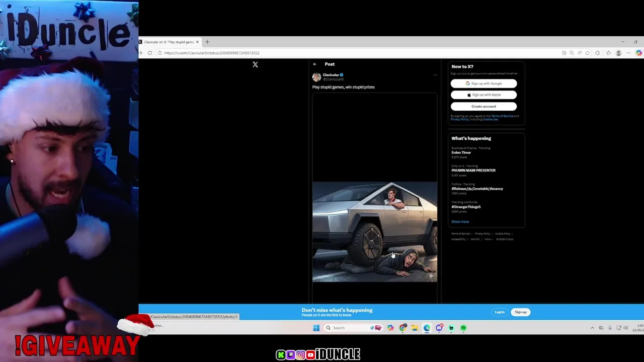The width and height of the screenshot is (644, 362).
Task: Open Spotify from the taskbar
Action: click(x=463, y=328)
